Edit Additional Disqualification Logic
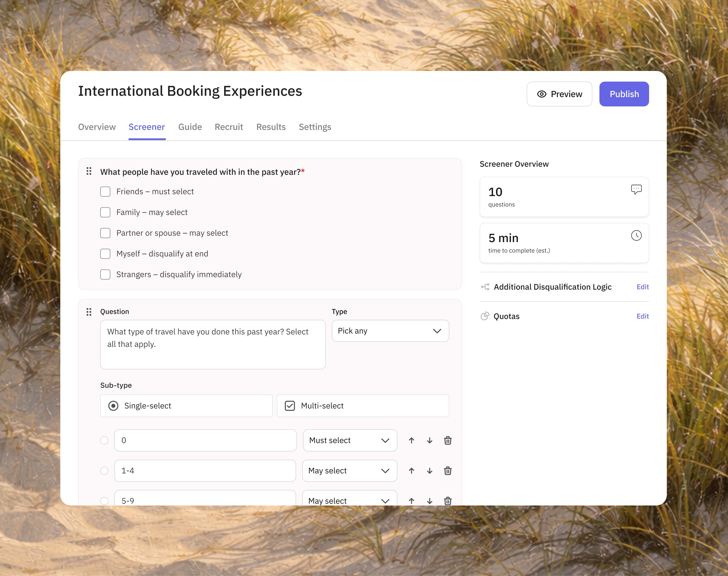 642,287
